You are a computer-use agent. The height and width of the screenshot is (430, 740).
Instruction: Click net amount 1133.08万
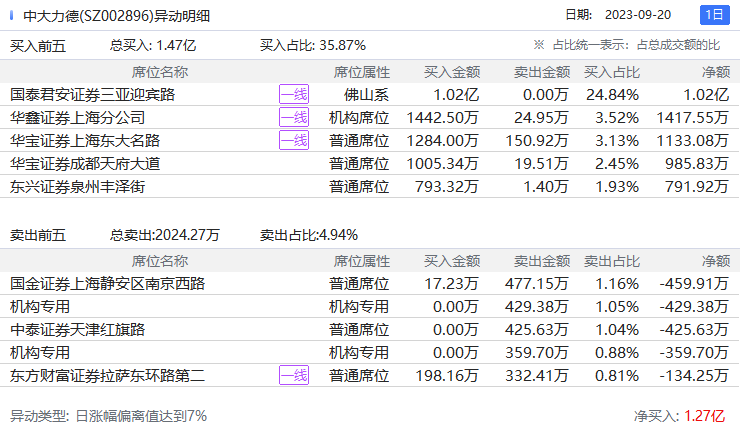pyautogui.click(x=692, y=141)
